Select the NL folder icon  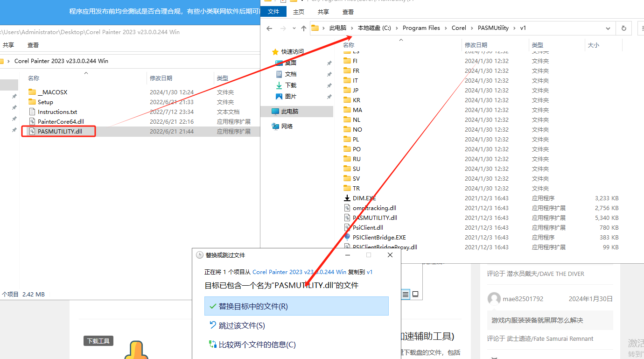pyautogui.click(x=347, y=120)
